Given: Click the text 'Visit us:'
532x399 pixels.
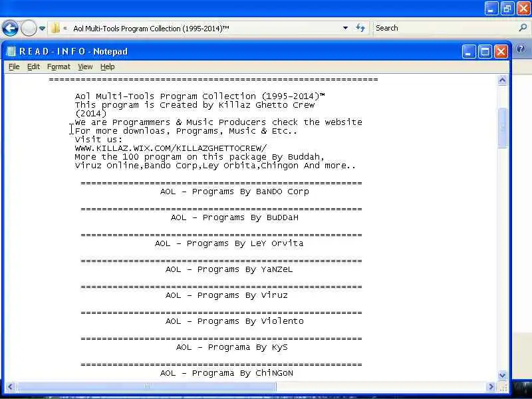Looking at the screenshot, I should tap(98, 140).
